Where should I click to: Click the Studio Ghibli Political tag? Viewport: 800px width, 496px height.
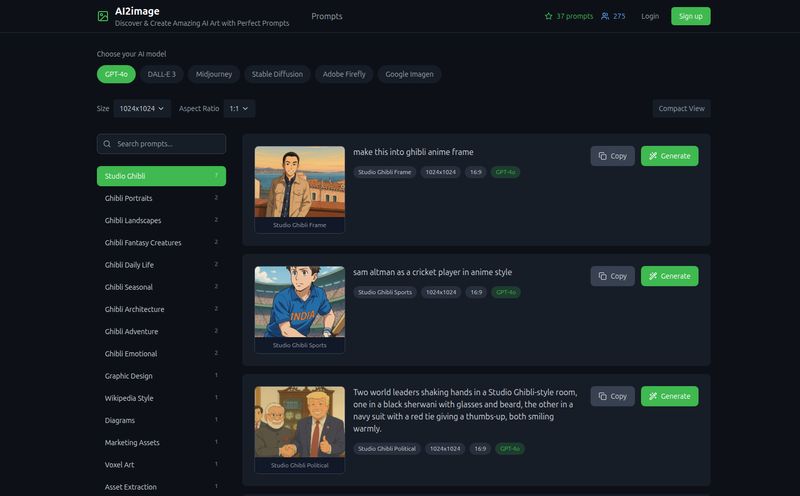387,449
